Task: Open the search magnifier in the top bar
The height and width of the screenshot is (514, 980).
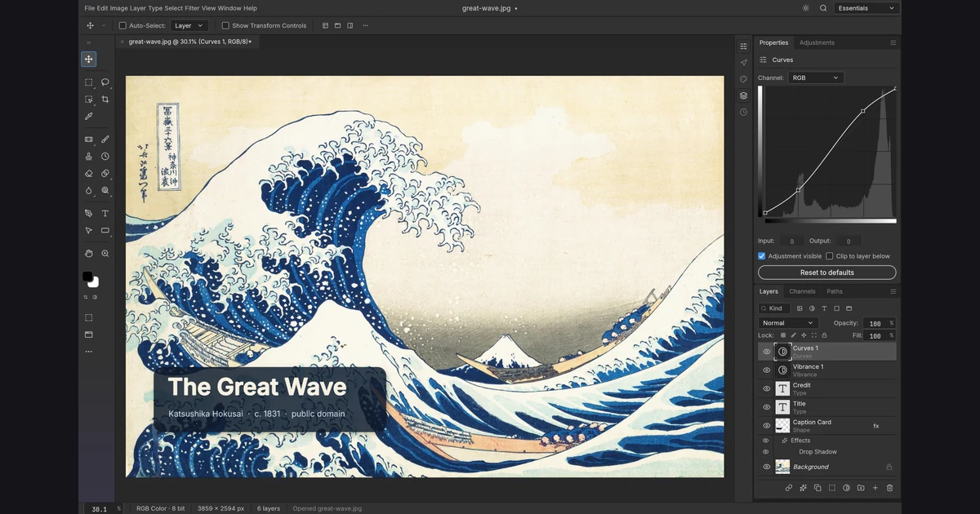Action: 823,8
